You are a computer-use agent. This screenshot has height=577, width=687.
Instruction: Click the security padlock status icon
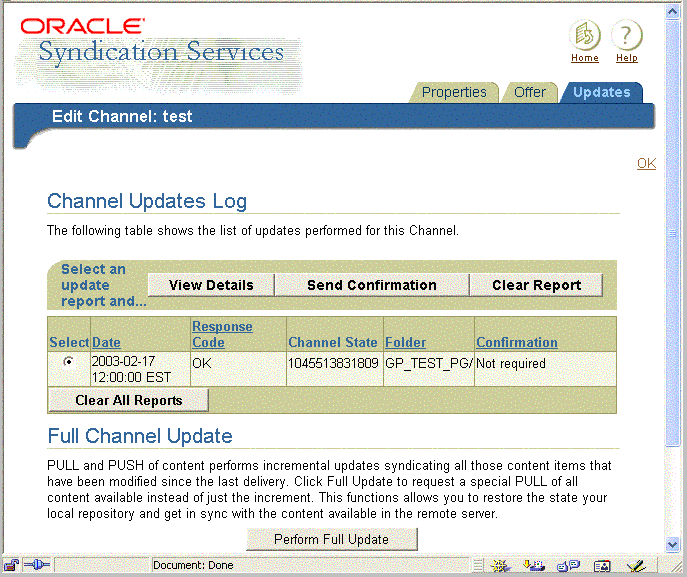(x=11, y=565)
